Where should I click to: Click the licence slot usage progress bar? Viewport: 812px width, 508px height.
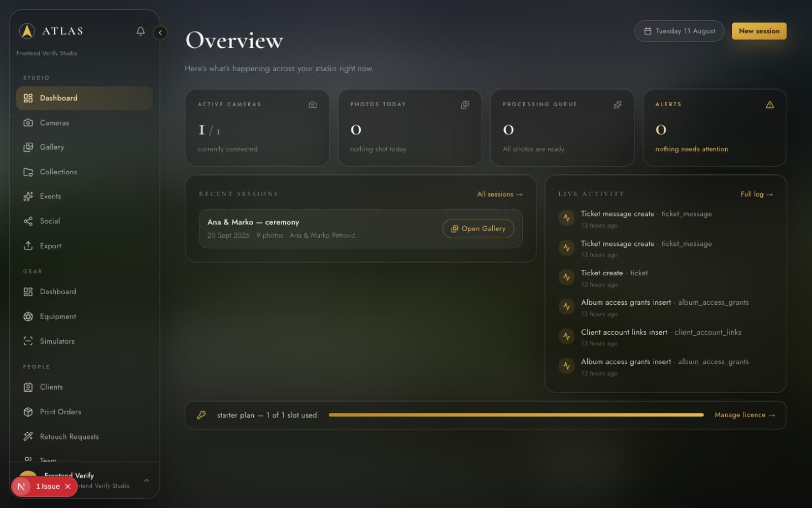516,415
